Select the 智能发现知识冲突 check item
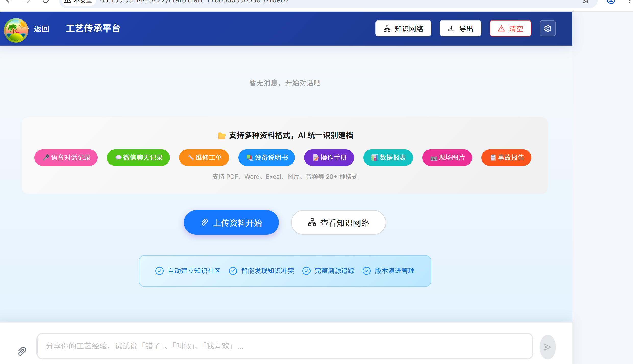This screenshot has height=364, width=633. click(x=261, y=271)
